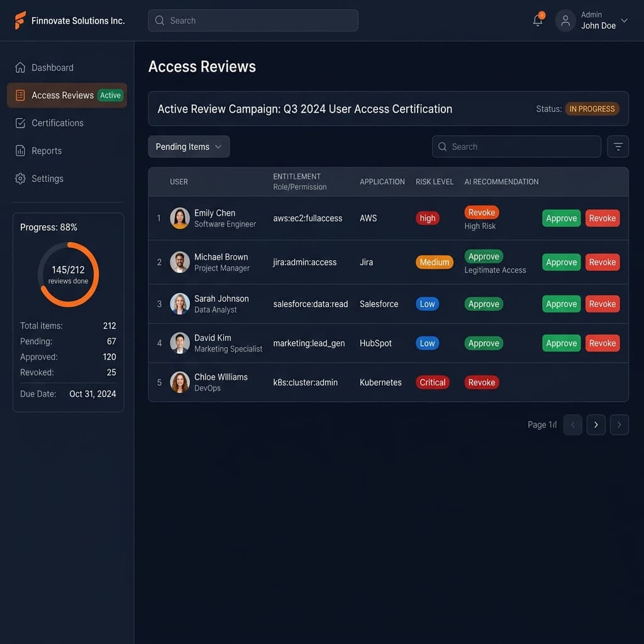644x644 pixels.
Task: Revoke Michael Brown's Jira admin access
Action: (602, 262)
